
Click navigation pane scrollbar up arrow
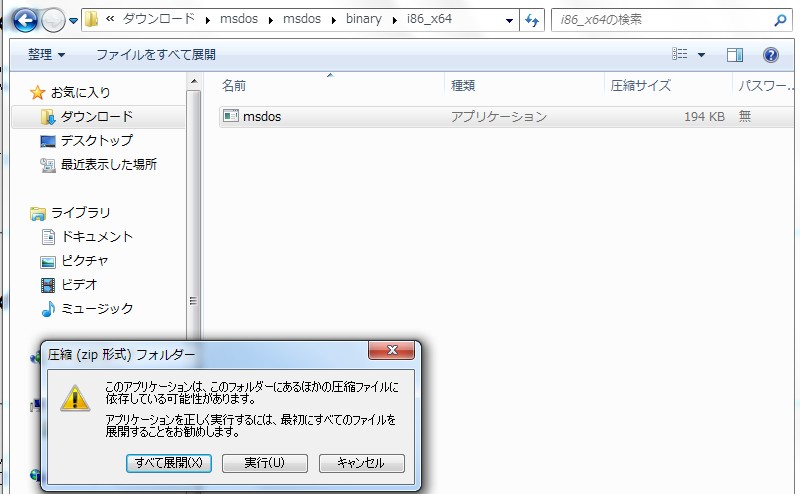coord(193,82)
